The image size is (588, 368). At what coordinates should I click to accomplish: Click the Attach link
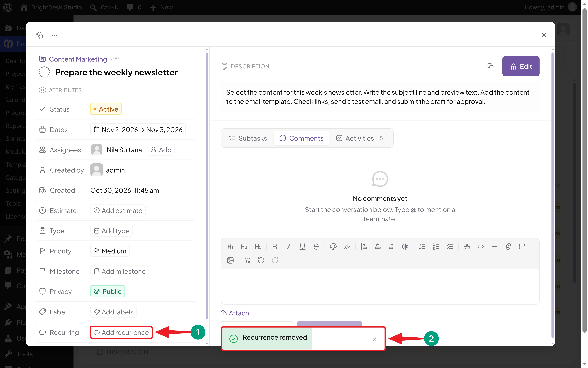(x=235, y=313)
